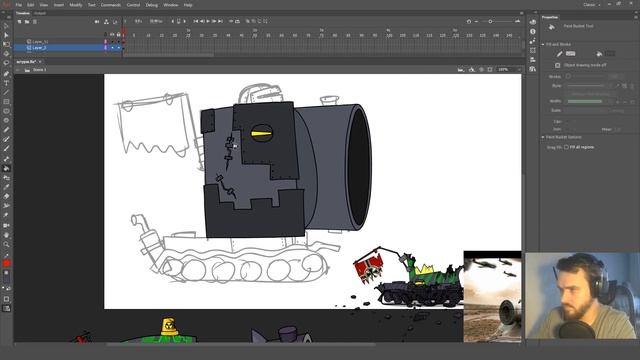The height and width of the screenshot is (360, 640).
Task: Click the New Folder icon in timeline
Action: point(27,22)
